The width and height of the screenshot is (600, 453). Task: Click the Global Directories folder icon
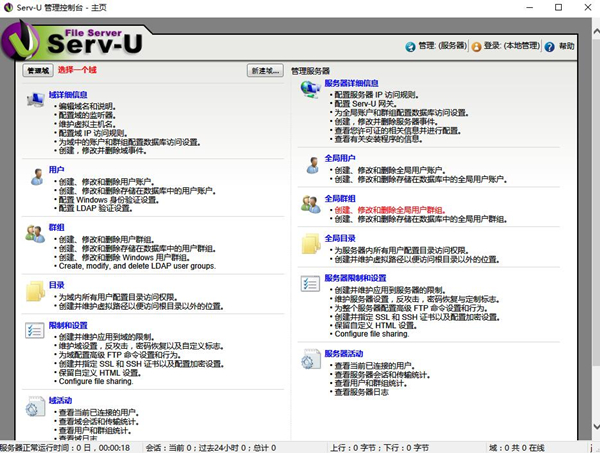[x=311, y=244]
